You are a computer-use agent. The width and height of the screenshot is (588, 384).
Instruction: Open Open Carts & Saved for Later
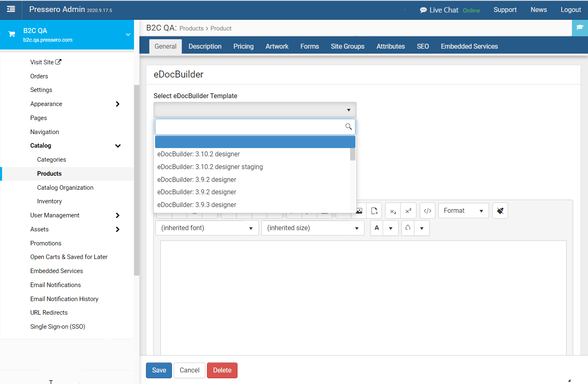pyautogui.click(x=69, y=257)
